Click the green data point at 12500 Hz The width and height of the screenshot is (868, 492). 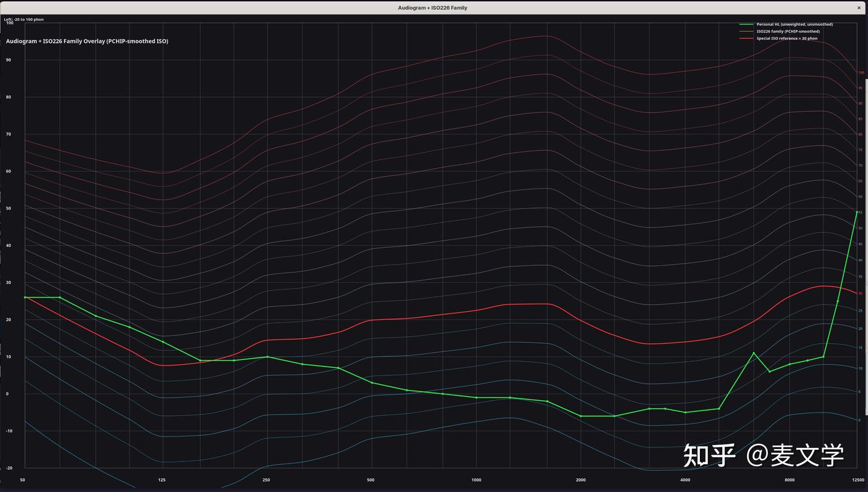[x=857, y=212]
